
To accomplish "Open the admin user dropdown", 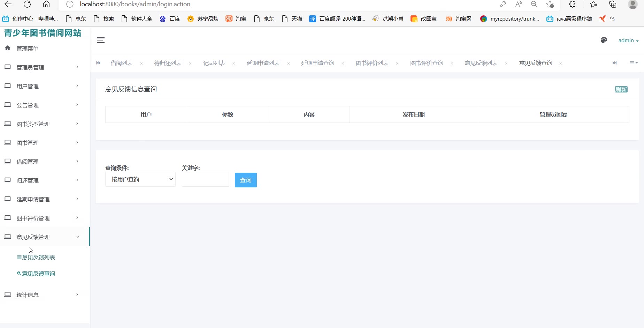I will (x=628, y=40).
